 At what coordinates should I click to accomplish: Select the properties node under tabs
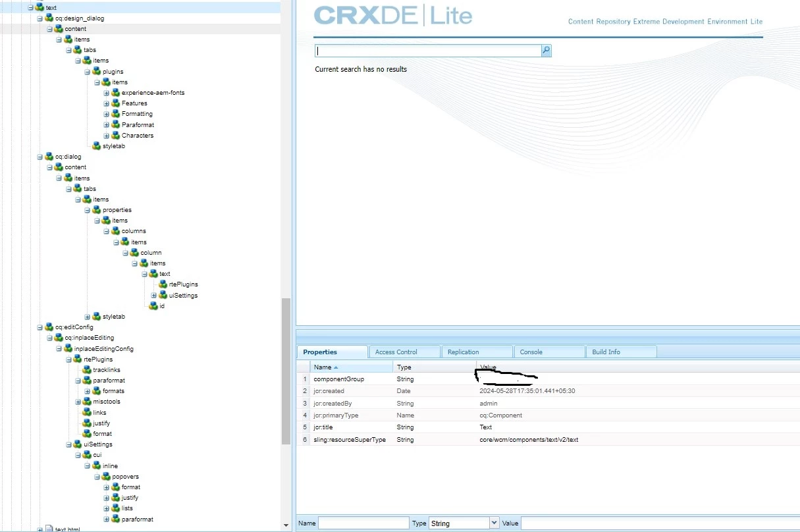tap(117, 210)
